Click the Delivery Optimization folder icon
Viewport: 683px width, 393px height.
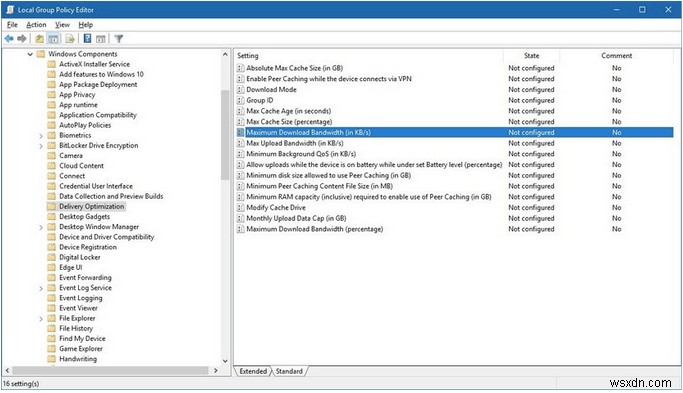[51, 207]
